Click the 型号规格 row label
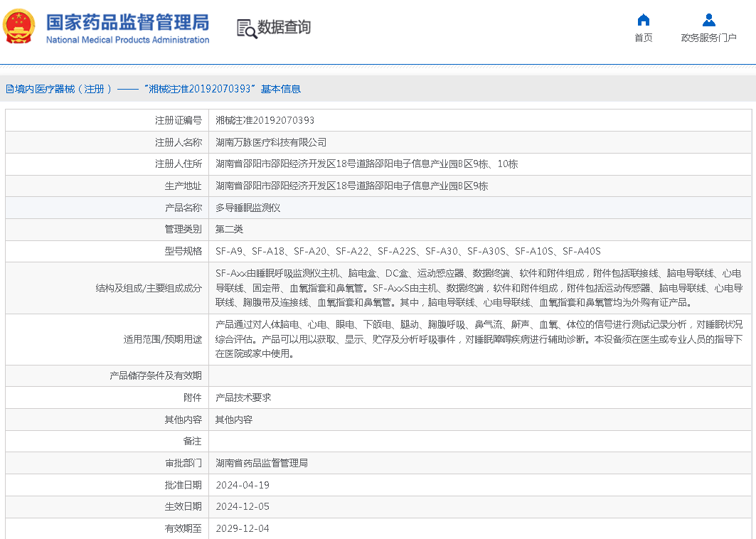756x539 pixels. (x=183, y=251)
